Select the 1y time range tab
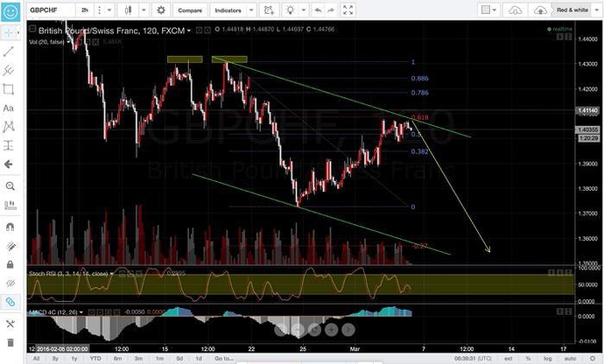The width and height of the screenshot is (604, 364). click(x=74, y=359)
